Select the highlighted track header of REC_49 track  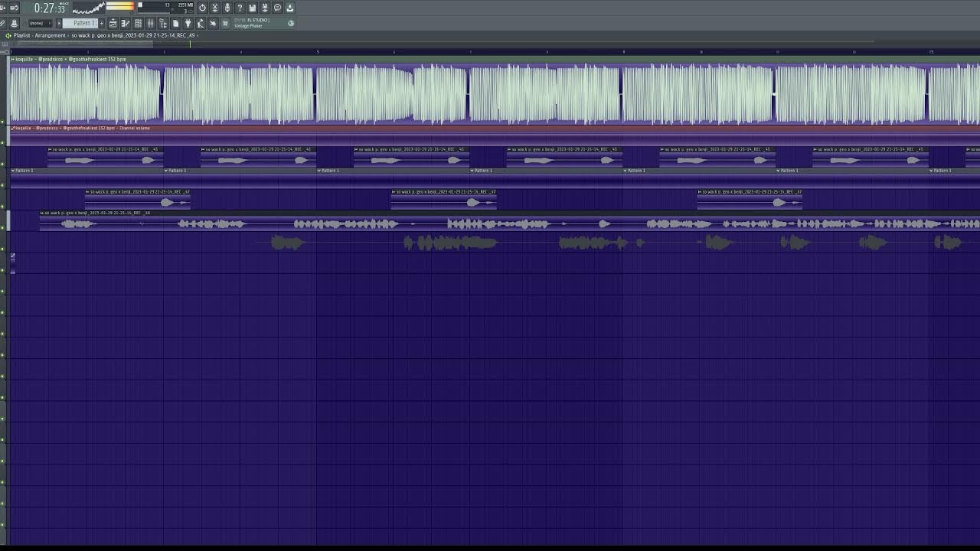(8, 221)
